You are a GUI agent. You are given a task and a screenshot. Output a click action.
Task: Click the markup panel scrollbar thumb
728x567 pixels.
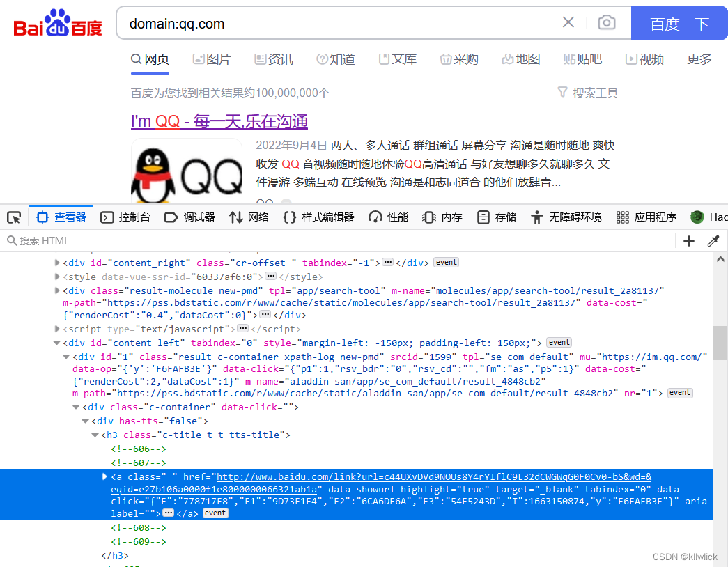(x=720, y=343)
